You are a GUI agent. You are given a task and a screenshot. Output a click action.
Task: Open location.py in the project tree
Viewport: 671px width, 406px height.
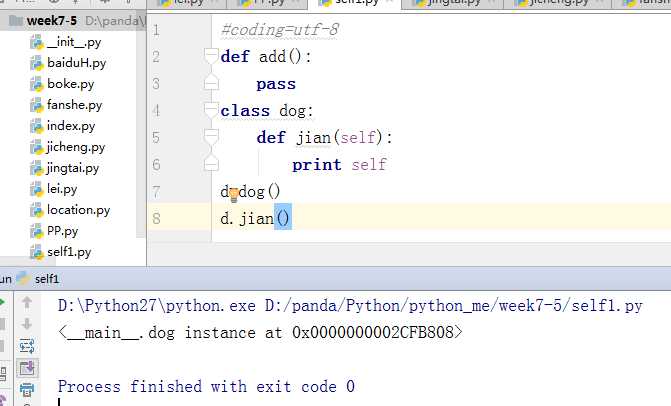[x=78, y=210]
